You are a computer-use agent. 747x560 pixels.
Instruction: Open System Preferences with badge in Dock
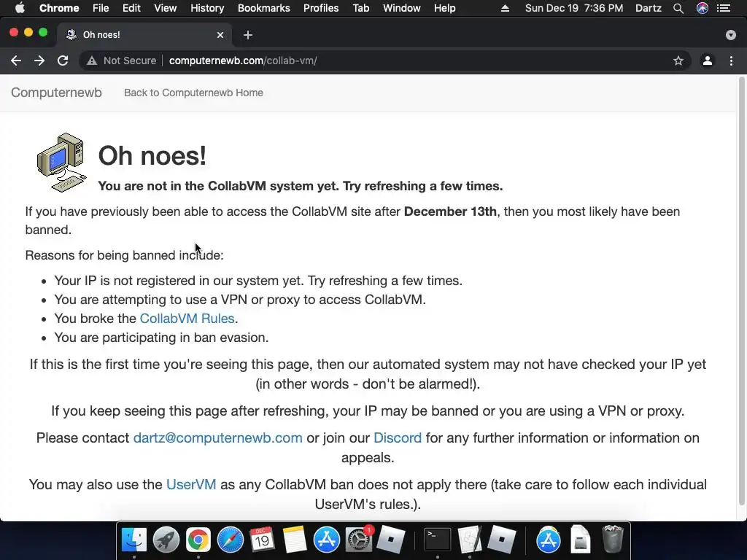[359, 540]
